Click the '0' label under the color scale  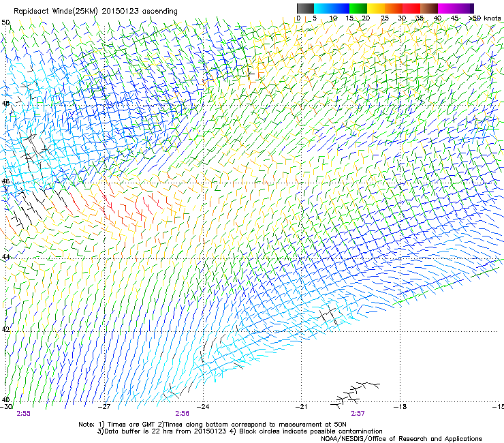(x=298, y=18)
